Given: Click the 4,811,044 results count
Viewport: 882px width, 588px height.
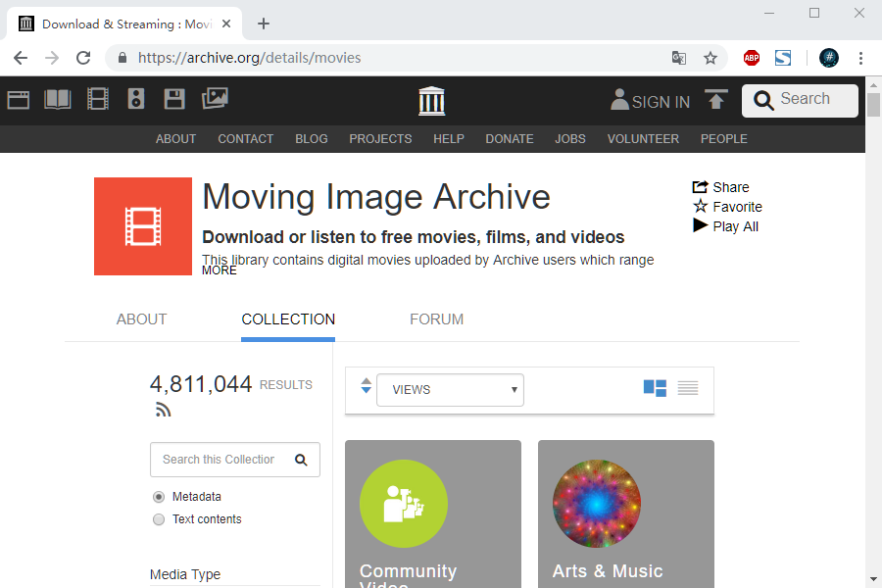Looking at the screenshot, I should (x=201, y=384).
